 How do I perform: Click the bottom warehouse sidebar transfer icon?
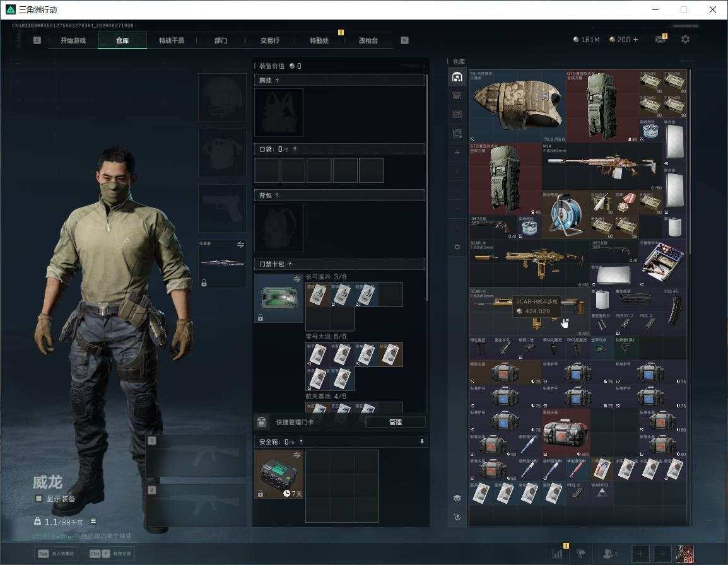[x=457, y=517]
